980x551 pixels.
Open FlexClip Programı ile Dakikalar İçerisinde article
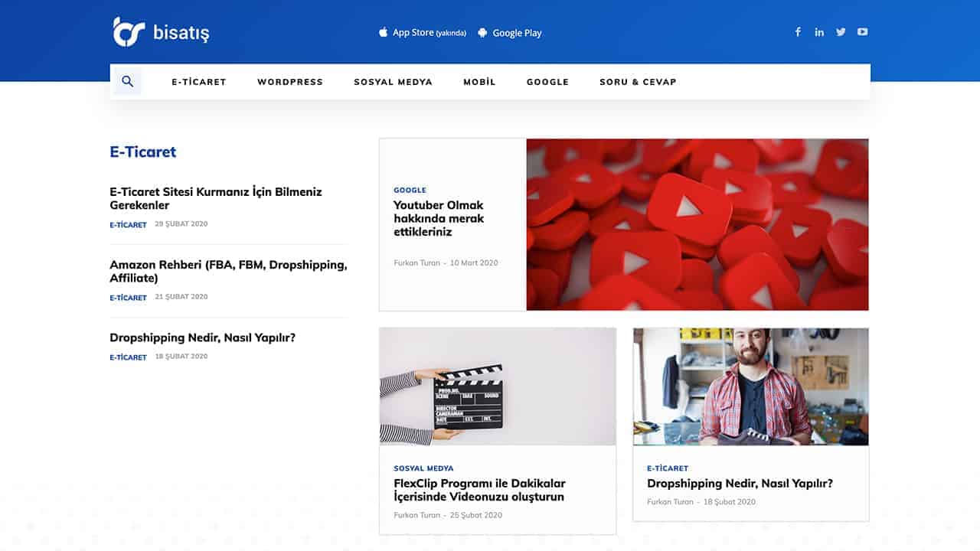(479, 490)
